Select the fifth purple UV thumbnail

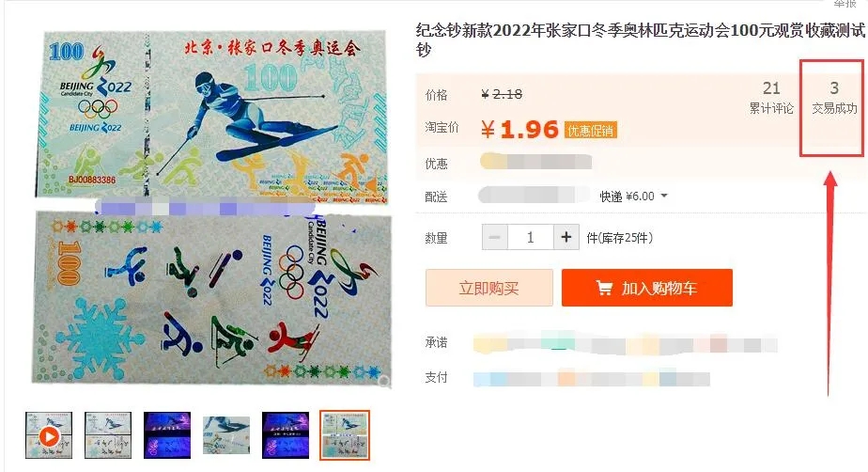286,435
